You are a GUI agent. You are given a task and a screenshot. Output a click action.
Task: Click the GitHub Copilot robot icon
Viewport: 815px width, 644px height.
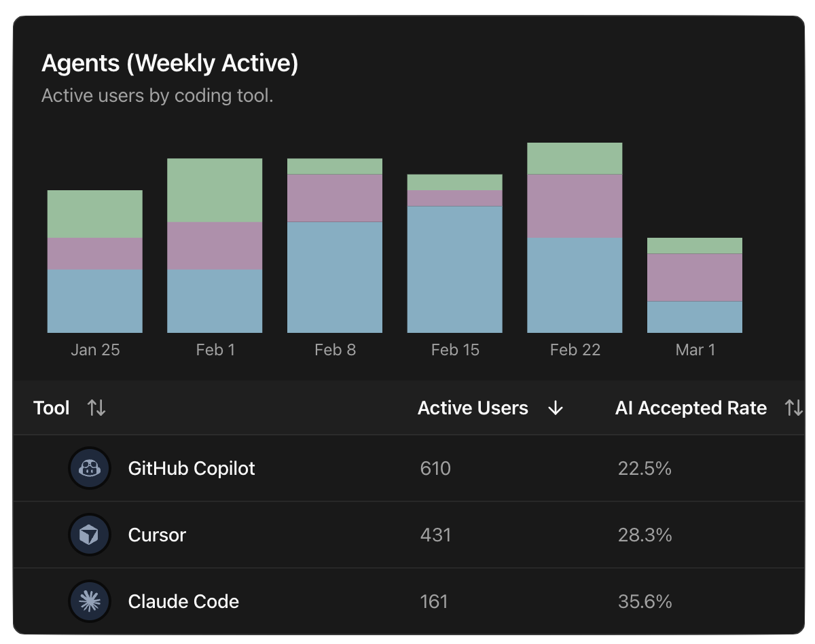(90, 468)
